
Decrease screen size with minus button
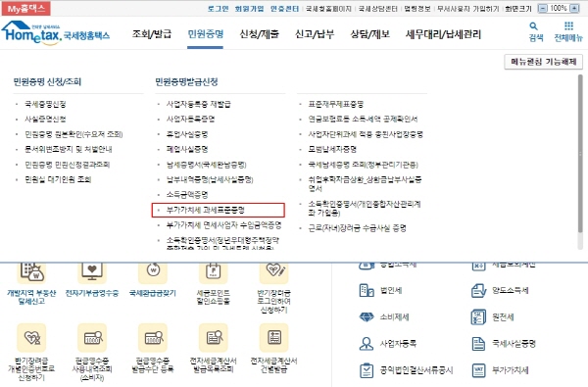tap(542, 8)
